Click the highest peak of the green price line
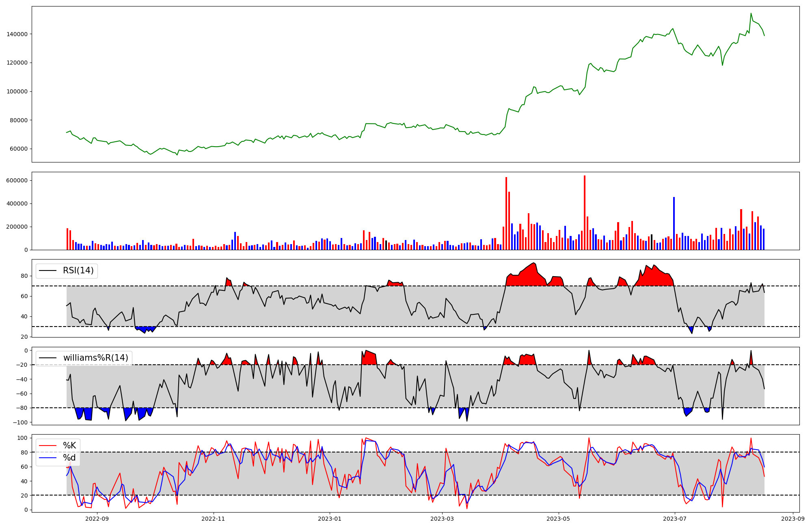The width and height of the screenshot is (812, 528). 751,13
